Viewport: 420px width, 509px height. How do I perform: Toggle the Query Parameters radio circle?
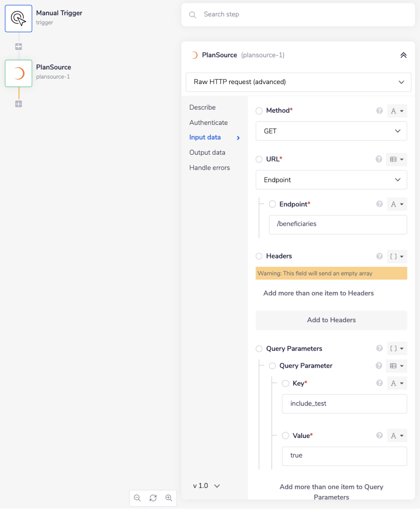pos(259,349)
